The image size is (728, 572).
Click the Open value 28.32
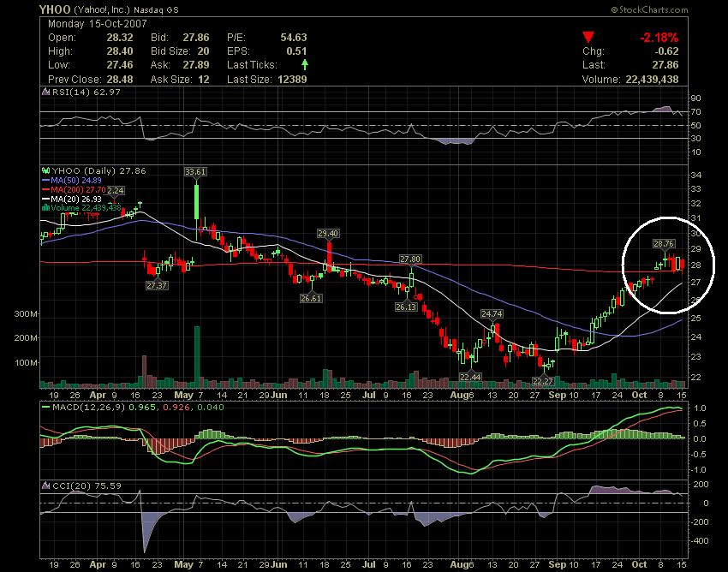(x=120, y=38)
